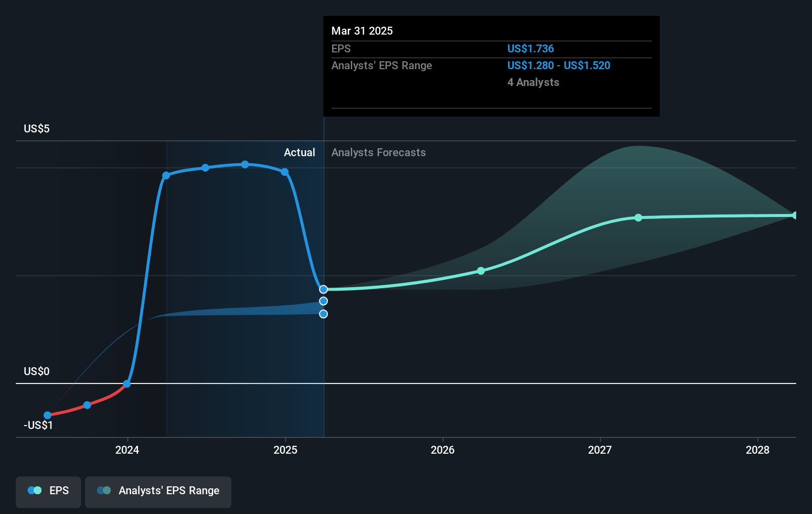The image size is (812, 514).
Task: Click the first negative EPS point near -US$1
Action: click(47, 415)
